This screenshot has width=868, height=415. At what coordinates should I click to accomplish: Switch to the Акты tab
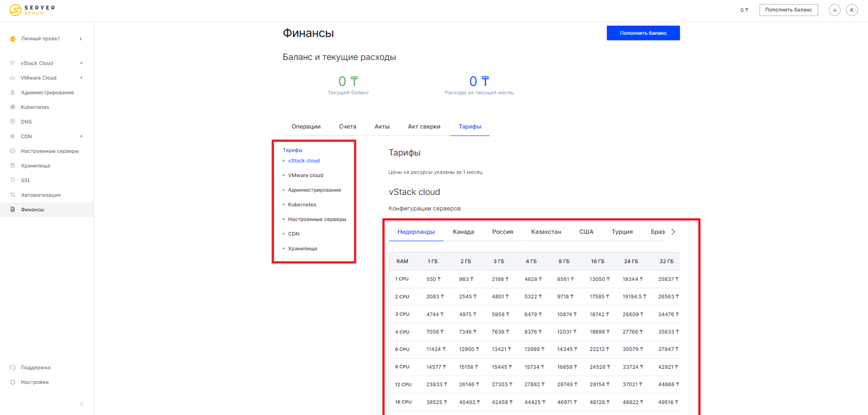tap(382, 126)
